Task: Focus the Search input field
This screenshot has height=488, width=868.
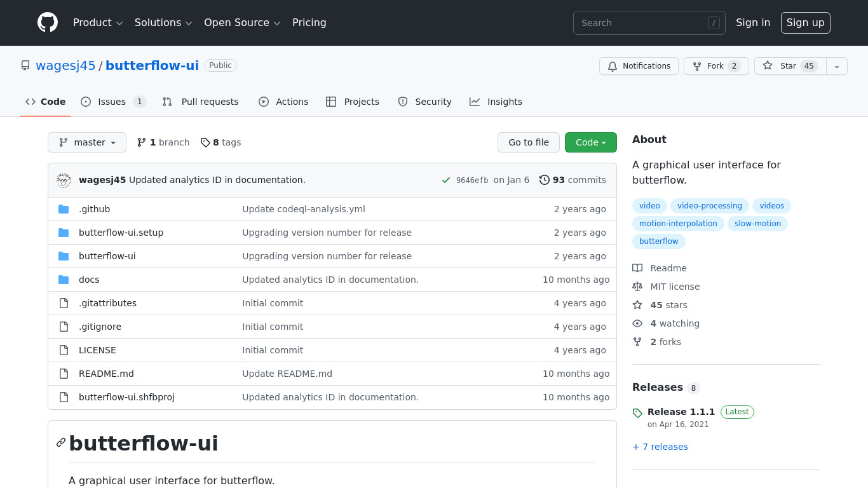Action: coord(649,23)
